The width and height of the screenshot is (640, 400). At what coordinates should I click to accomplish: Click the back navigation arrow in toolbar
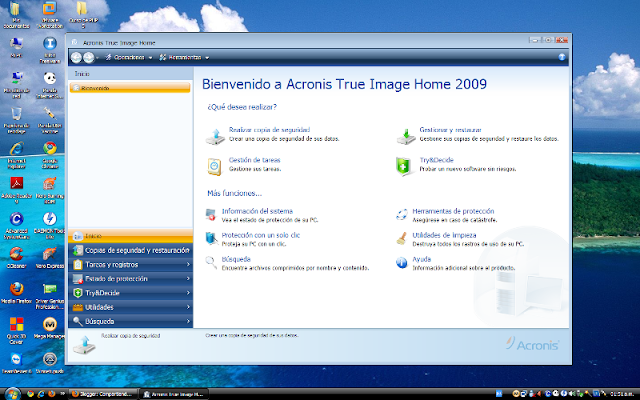coord(76,58)
